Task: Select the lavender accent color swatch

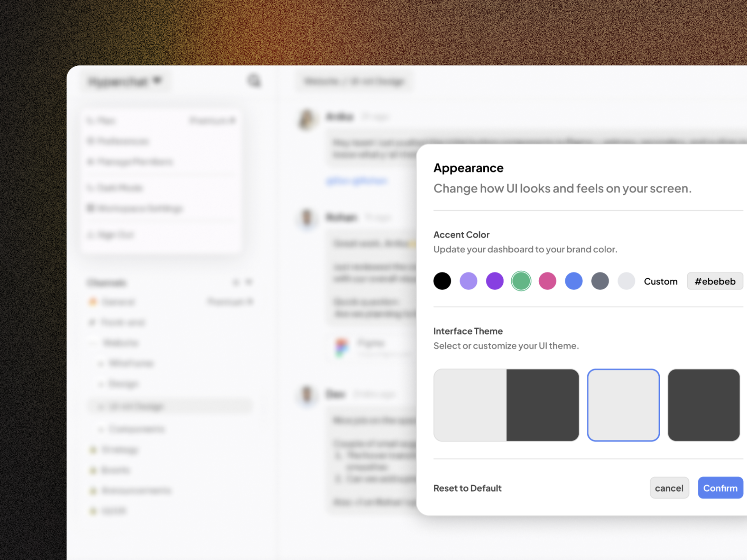Action: coord(468,281)
